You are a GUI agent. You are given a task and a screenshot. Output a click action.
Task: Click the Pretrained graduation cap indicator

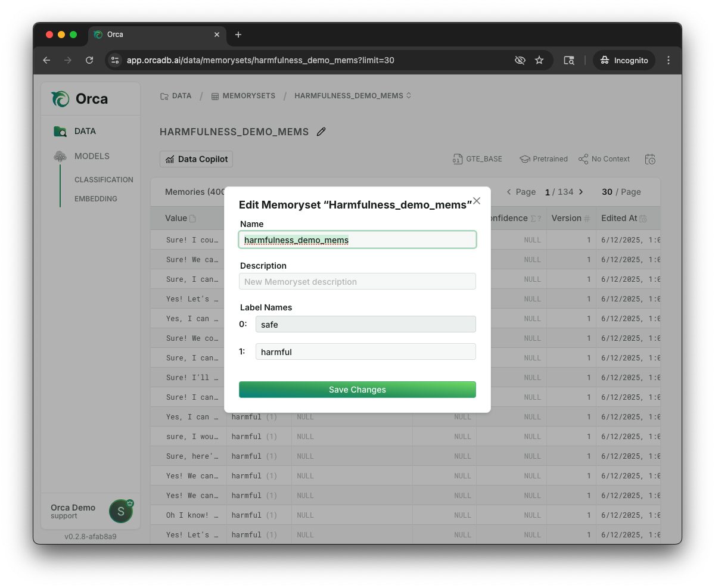click(525, 159)
